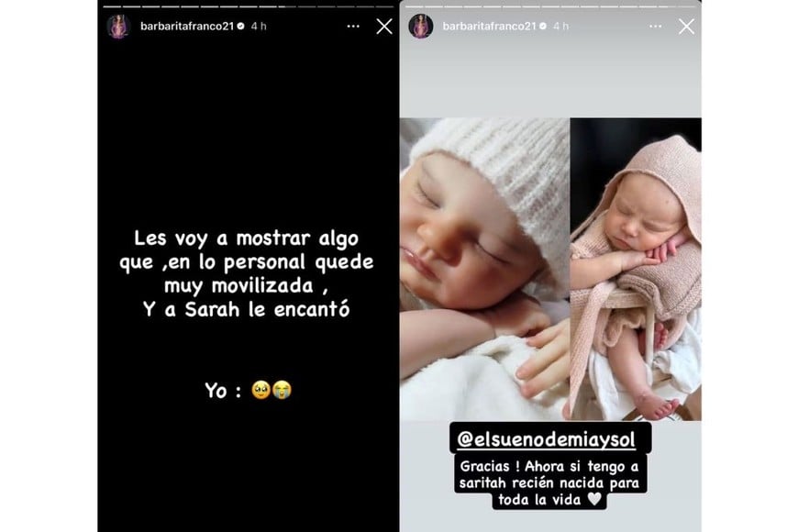Open the left story's profile avatar

click(118, 27)
